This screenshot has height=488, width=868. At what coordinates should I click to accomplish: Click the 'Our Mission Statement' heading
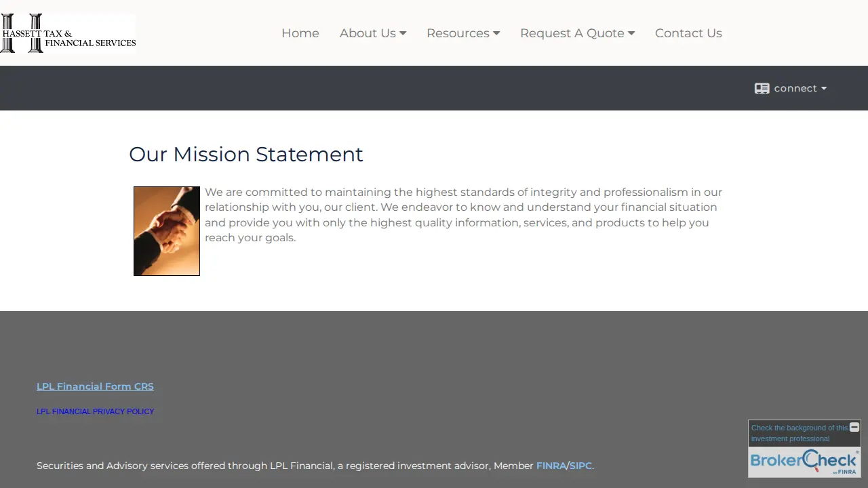pyautogui.click(x=246, y=155)
